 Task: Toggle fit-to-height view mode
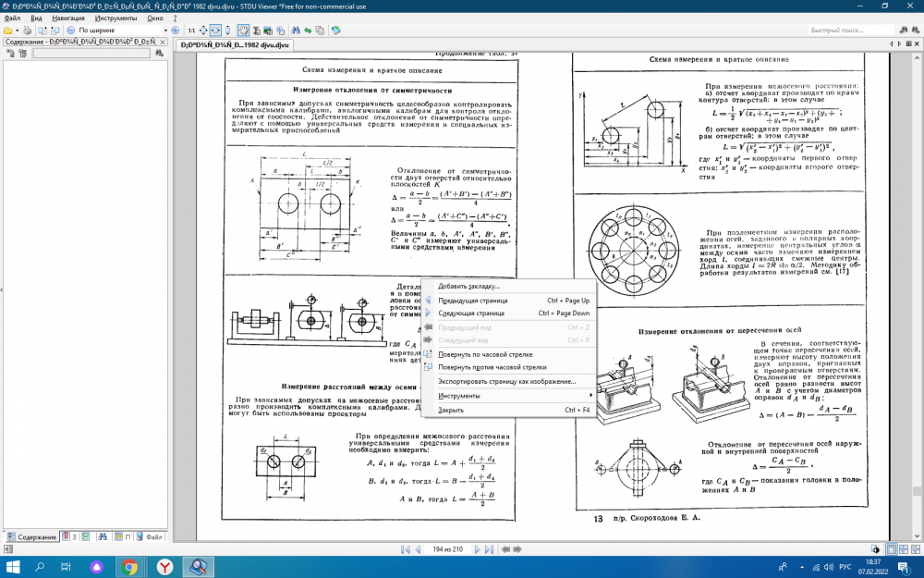(x=227, y=31)
